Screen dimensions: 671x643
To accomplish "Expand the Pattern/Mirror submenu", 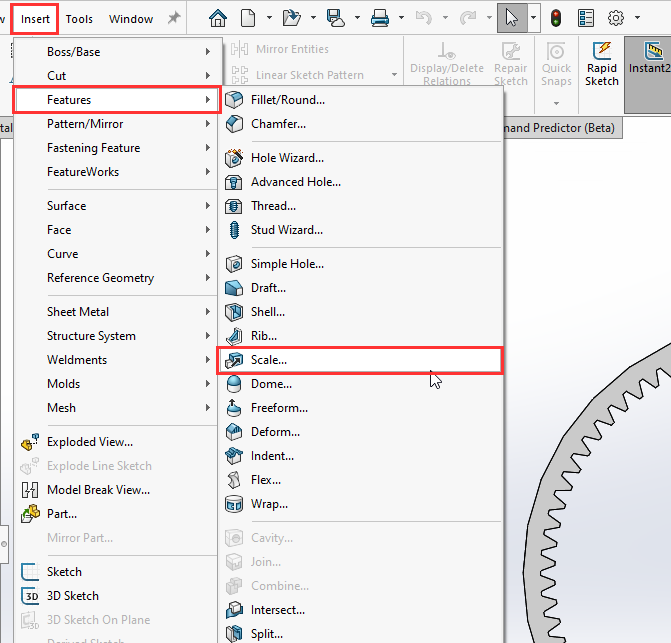I will click(x=117, y=124).
